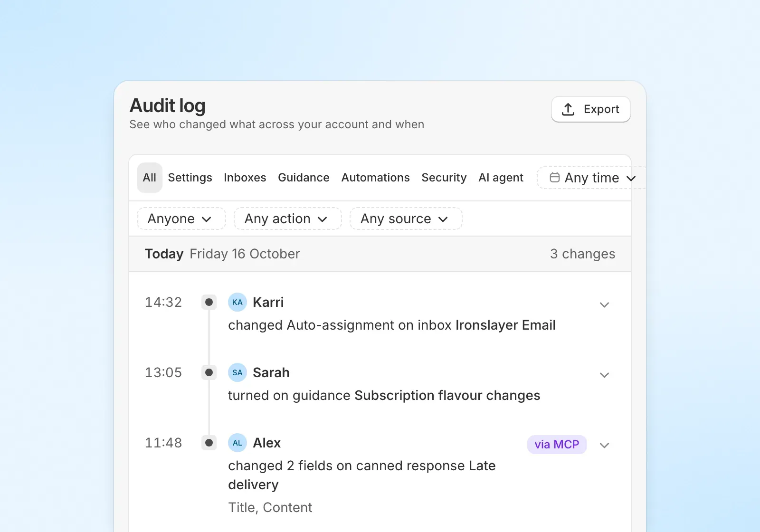This screenshot has width=760, height=532.
Task: Select the Automations tab
Action: [x=375, y=178]
